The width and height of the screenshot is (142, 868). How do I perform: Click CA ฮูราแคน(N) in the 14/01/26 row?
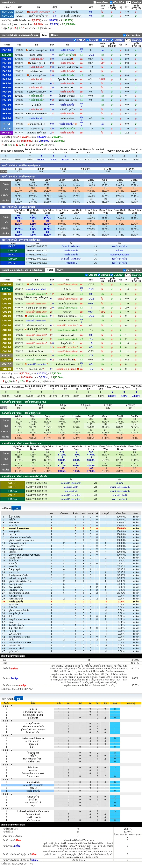pyautogui.click(x=36, y=128)
